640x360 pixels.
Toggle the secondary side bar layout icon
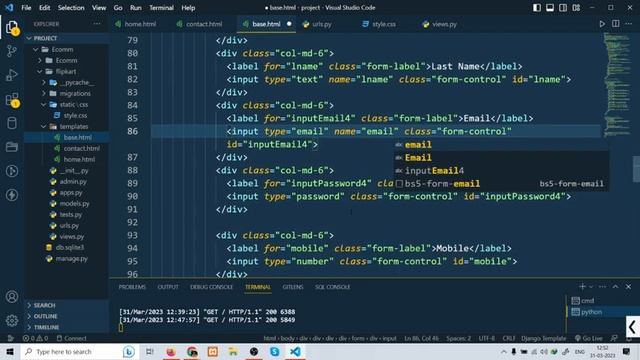pyautogui.click(x=563, y=8)
